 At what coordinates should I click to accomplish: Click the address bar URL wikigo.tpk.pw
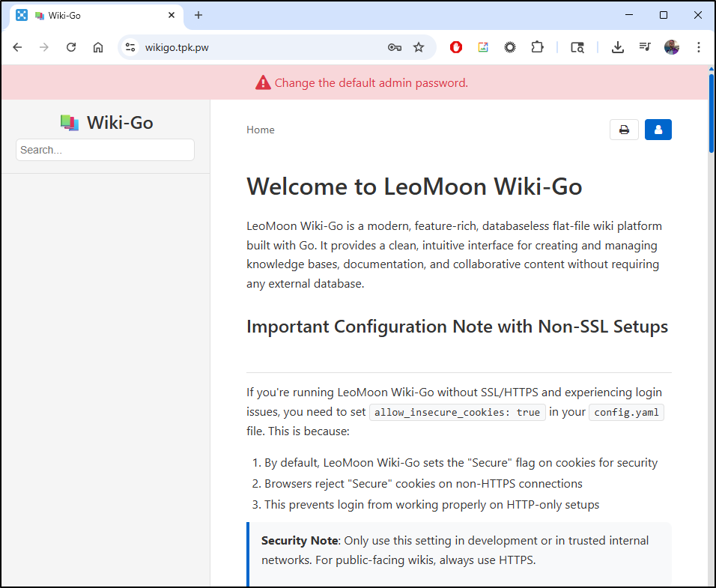pos(178,47)
